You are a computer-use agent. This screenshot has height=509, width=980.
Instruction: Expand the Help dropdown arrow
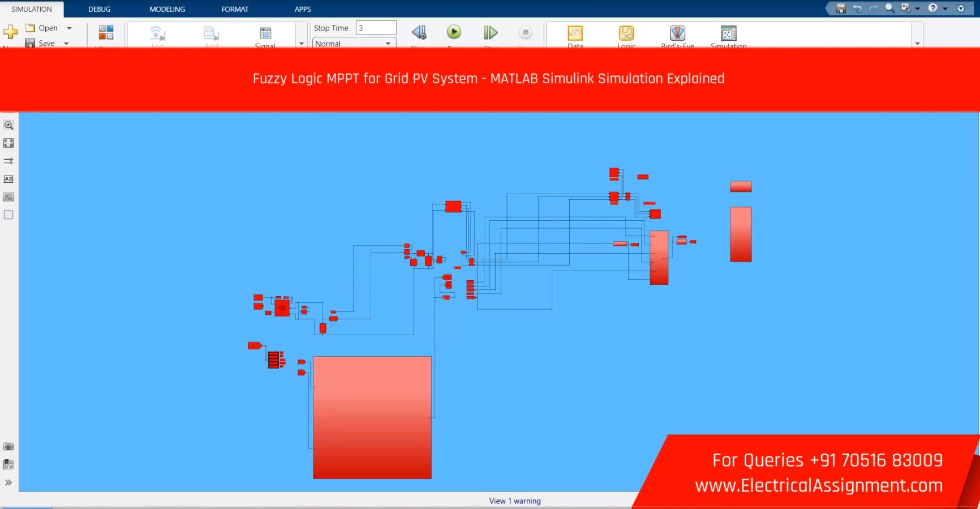tap(945, 8)
